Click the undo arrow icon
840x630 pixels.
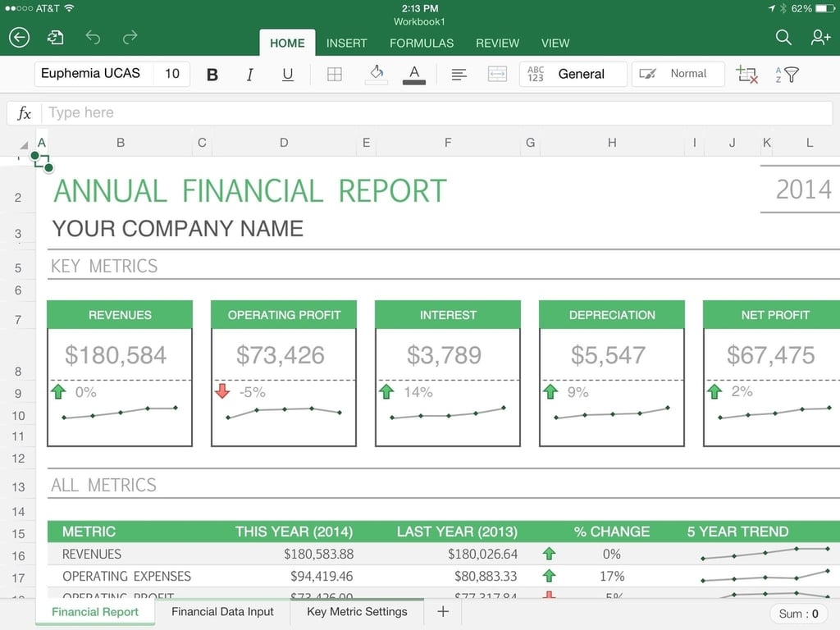pyautogui.click(x=94, y=37)
